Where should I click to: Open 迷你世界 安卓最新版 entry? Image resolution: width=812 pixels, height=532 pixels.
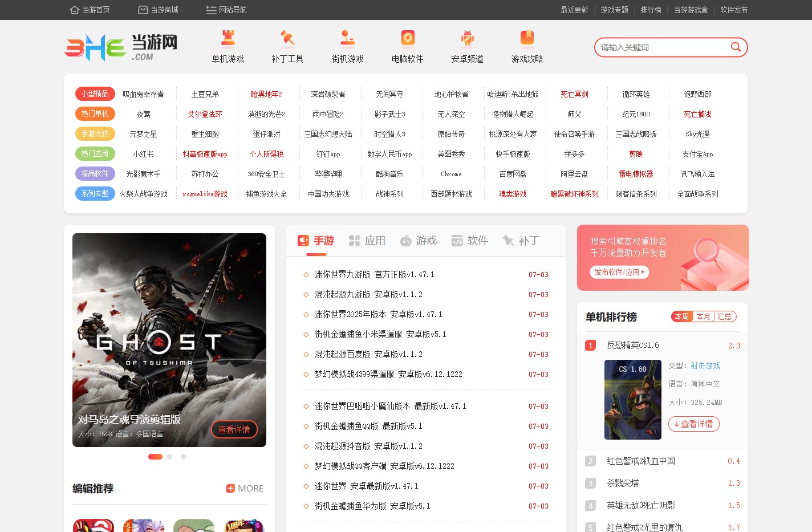click(x=366, y=486)
